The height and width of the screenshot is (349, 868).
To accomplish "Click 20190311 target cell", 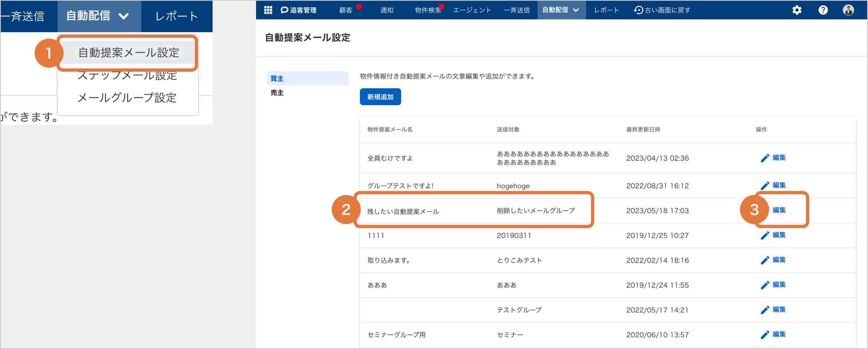I will tap(514, 236).
